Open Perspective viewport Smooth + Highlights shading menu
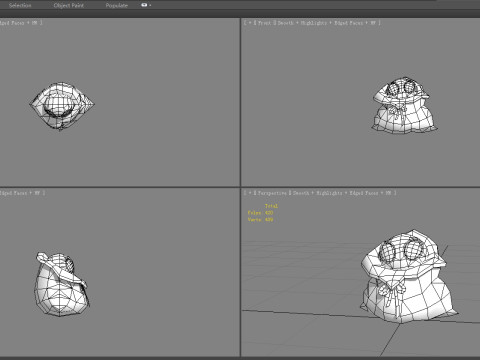Image resolution: width=480 pixels, height=360 pixels. click(318, 193)
